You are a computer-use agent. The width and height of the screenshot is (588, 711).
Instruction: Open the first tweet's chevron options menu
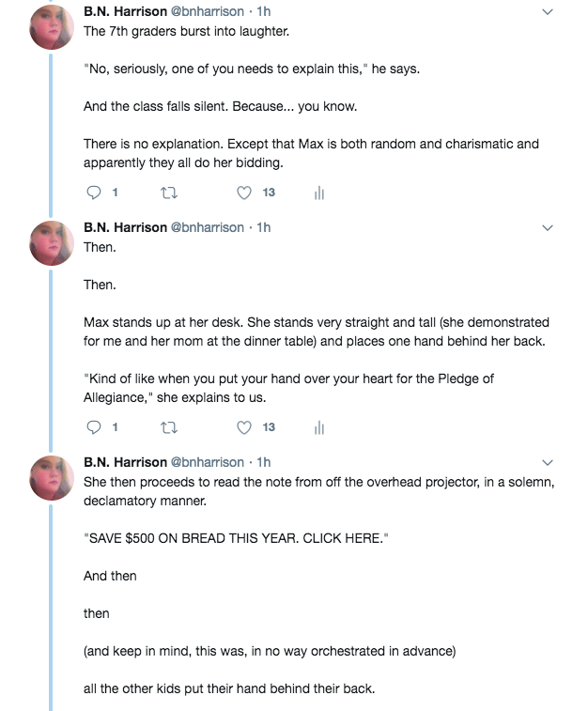pyautogui.click(x=549, y=12)
